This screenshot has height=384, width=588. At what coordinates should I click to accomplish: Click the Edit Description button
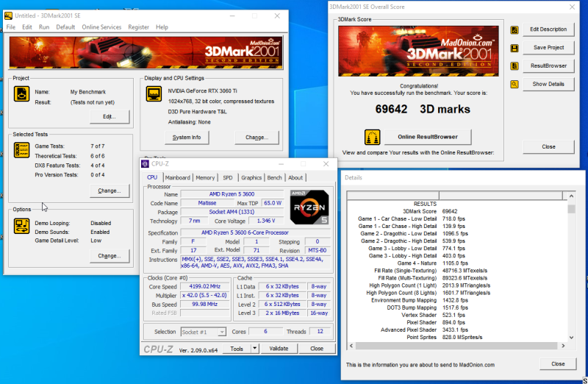pyautogui.click(x=548, y=29)
